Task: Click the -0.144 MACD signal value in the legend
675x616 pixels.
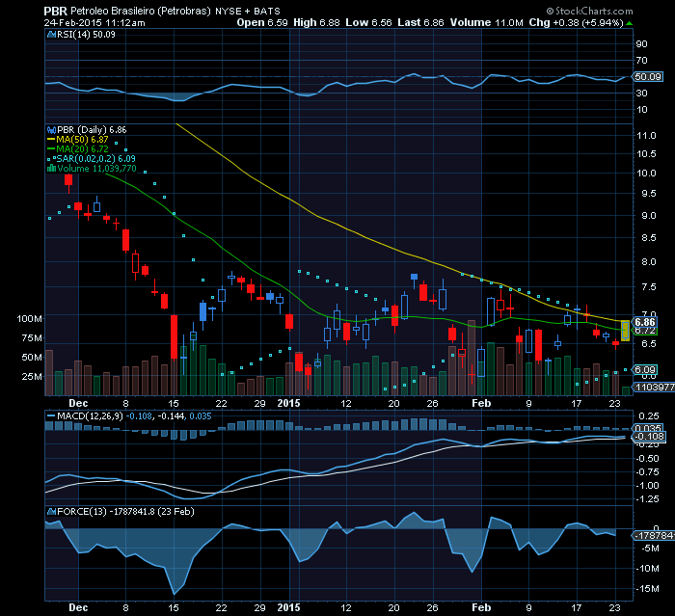Action: (x=171, y=416)
